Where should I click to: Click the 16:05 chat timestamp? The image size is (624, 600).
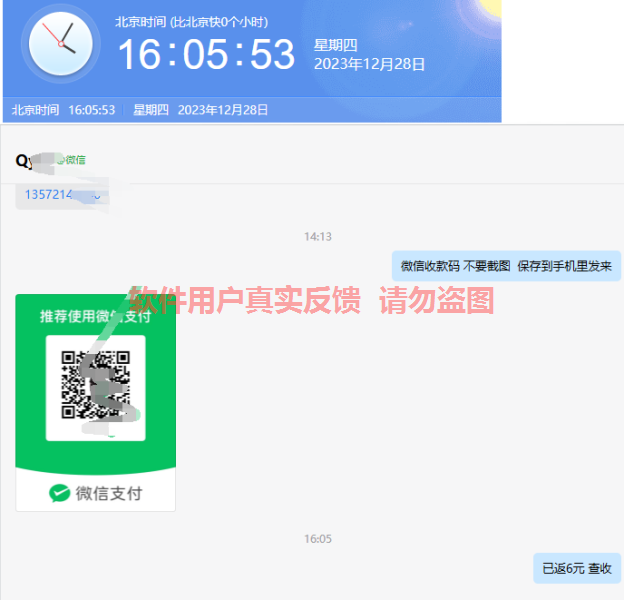coord(318,539)
